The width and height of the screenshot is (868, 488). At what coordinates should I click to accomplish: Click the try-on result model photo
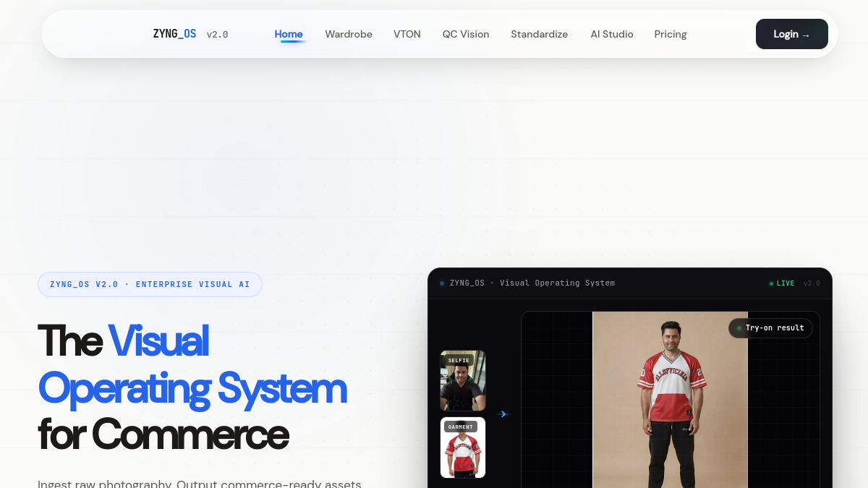[x=670, y=400]
